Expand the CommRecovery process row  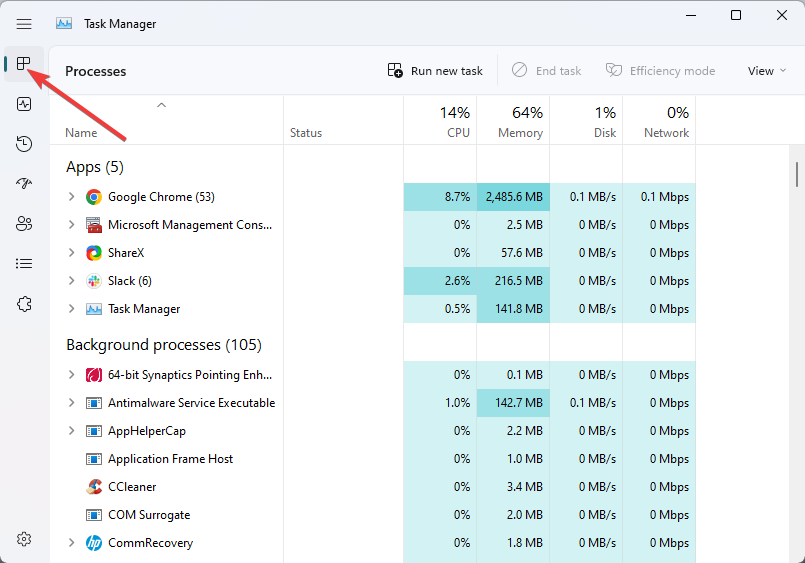(x=71, y=542)
